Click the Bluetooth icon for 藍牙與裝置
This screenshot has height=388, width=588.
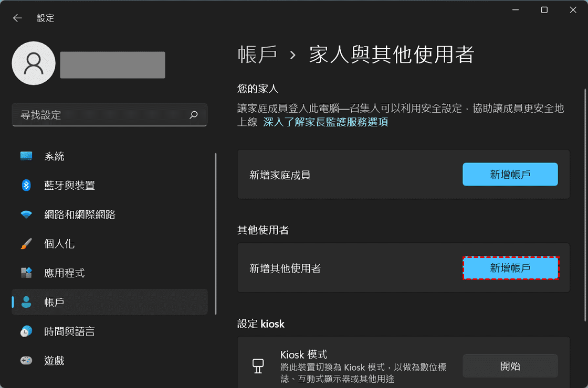[26, 185]
